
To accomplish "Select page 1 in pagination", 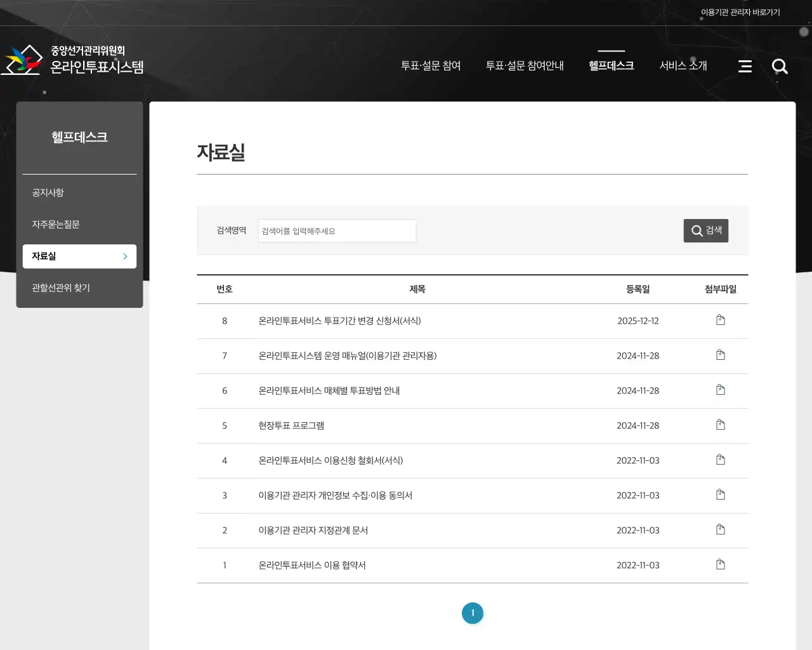I will [x=472, y=613].
